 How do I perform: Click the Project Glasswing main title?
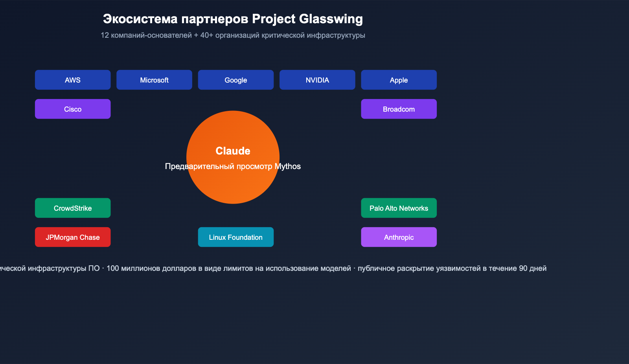[233, 18]
